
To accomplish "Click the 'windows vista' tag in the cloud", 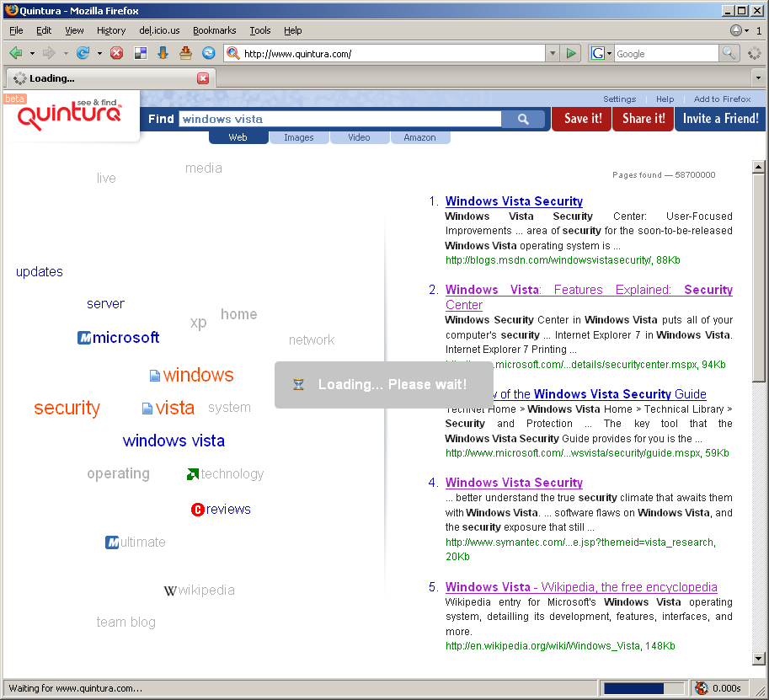I will (x=174, y=441).
